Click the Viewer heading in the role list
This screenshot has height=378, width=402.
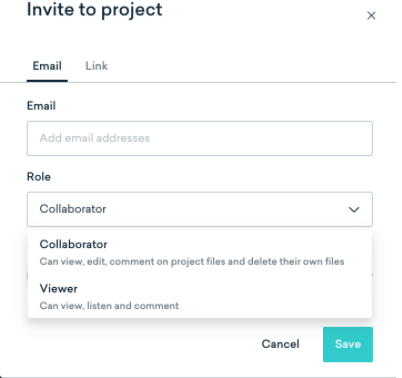[x=58, y=288]
